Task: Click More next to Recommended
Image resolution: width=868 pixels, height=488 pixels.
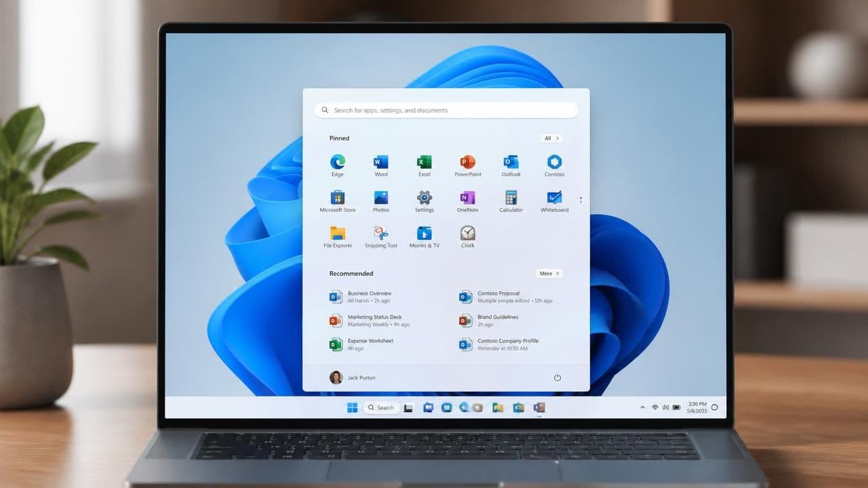Action: [x=549, y=274]
